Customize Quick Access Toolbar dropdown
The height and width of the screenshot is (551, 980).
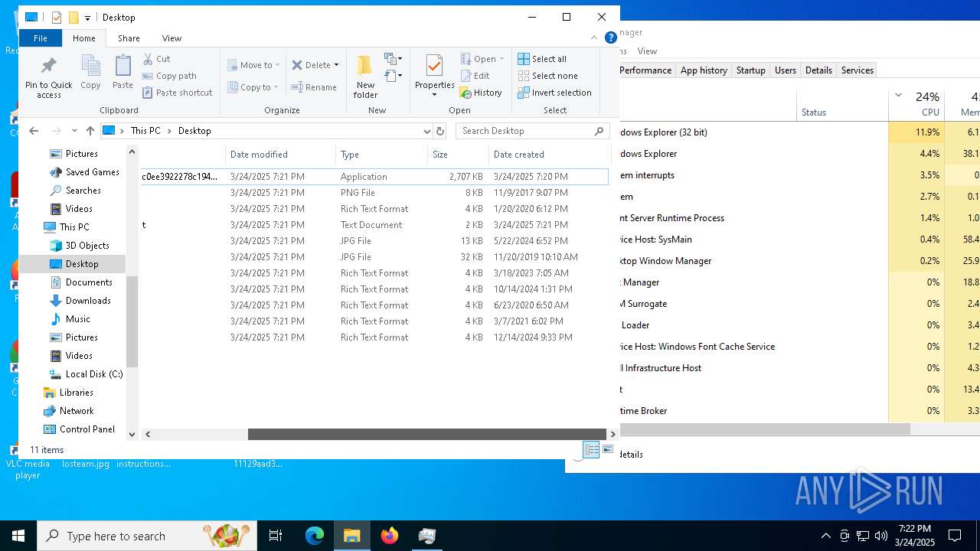tap(87, 18)
